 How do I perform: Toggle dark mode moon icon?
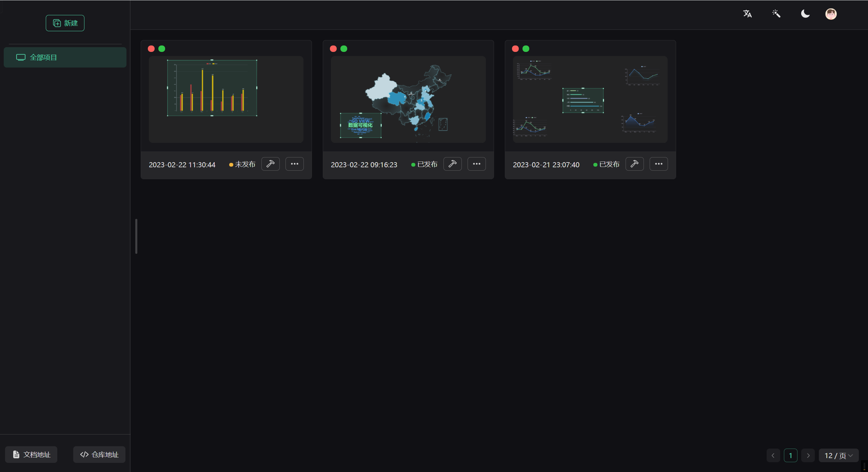[x=805, y=14]
